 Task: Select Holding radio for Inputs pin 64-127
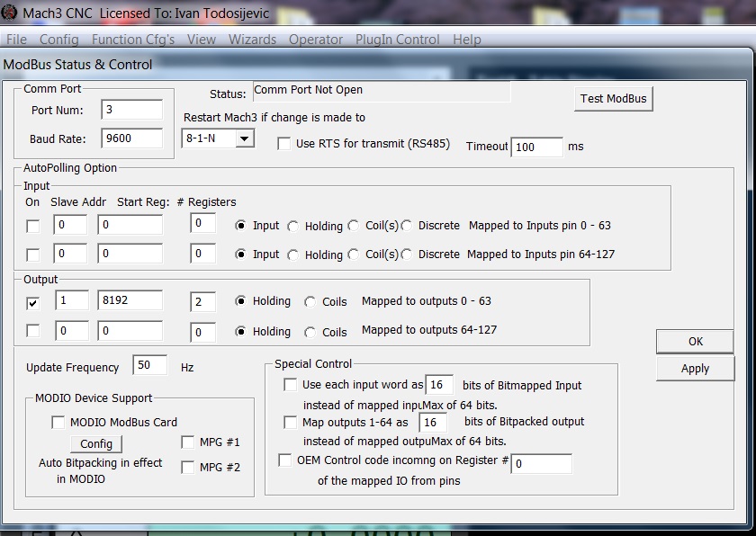point(292,255)
